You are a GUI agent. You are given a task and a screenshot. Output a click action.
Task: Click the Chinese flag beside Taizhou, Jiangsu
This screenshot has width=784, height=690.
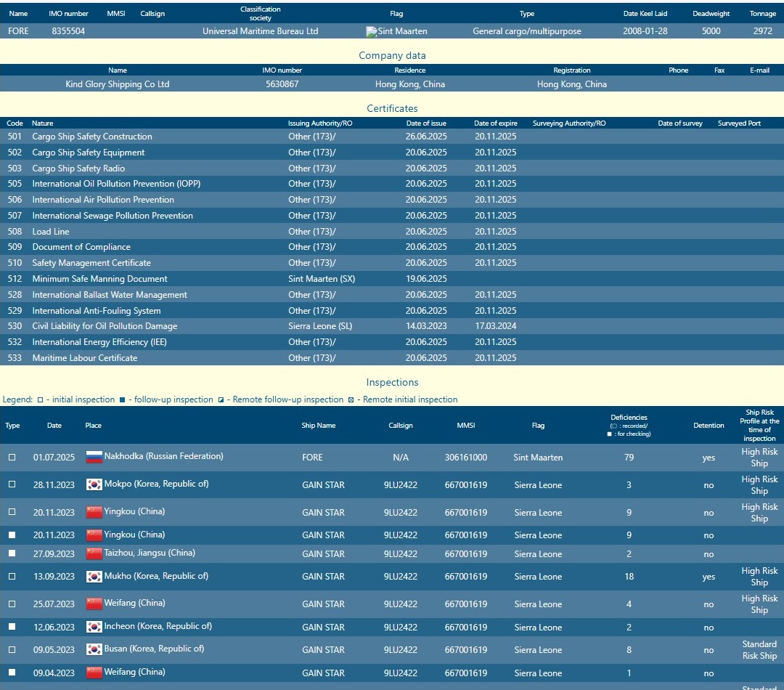click(94, 553)
